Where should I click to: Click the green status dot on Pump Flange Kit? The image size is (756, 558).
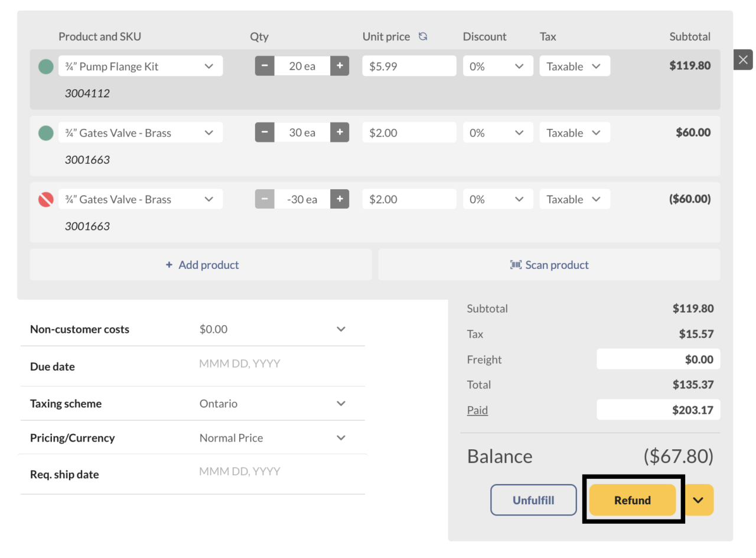coord(45,66)
